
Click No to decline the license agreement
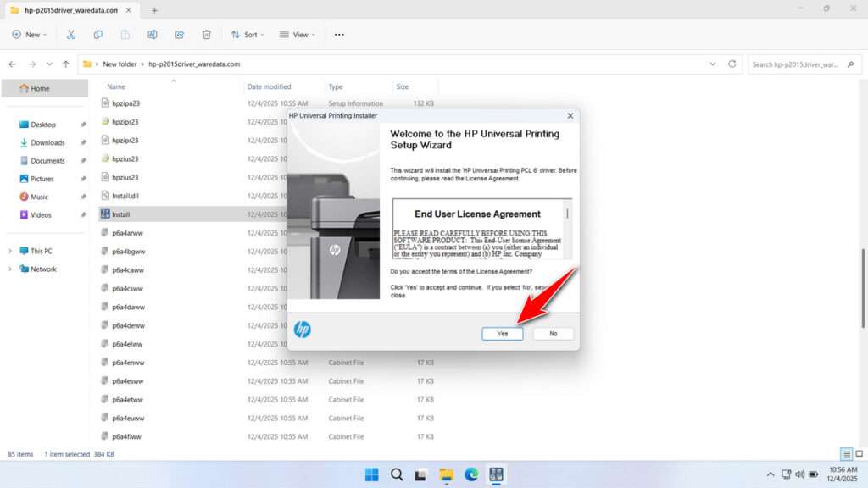pos(553,333)
